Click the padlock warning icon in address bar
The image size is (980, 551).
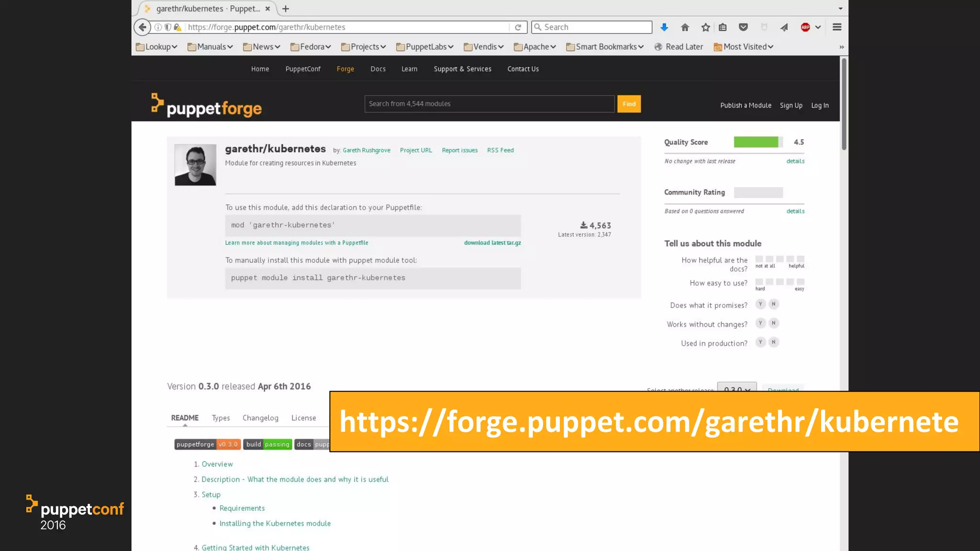point(178,27)
